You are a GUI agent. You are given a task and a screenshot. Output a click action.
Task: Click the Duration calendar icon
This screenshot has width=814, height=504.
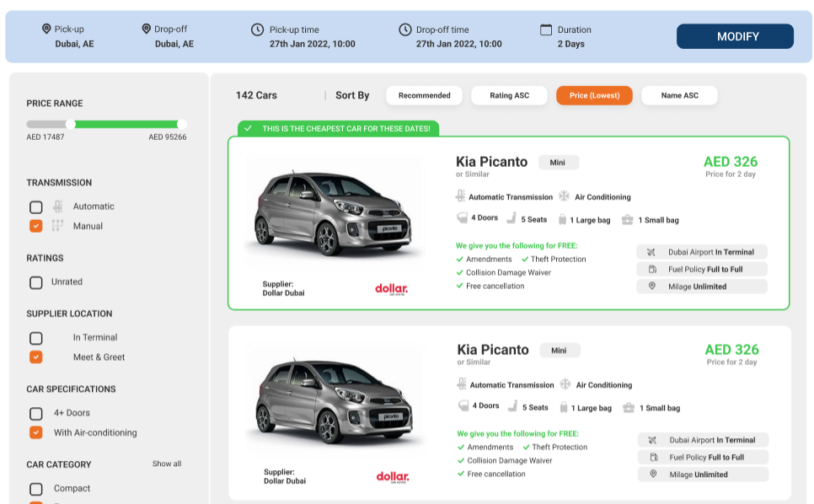(546, 29)
